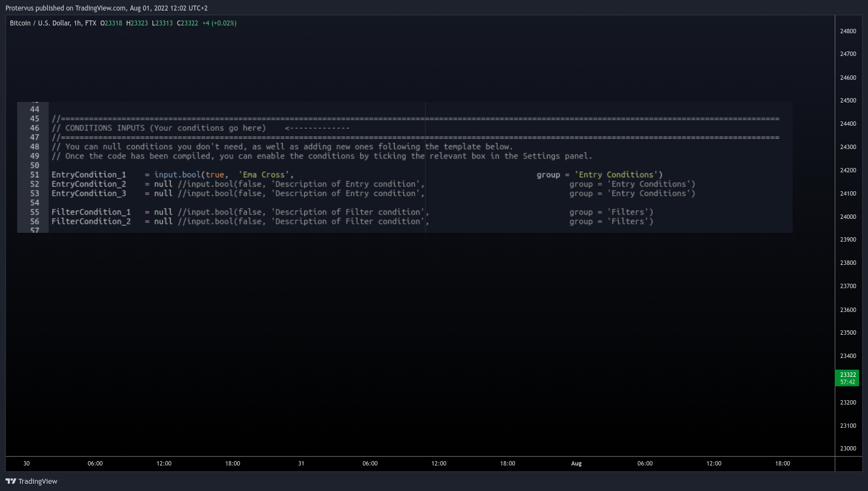The width and height of the screenshot is (868, 491).
Task: Click the TradingView logo icon
Action: pos(11,481)
